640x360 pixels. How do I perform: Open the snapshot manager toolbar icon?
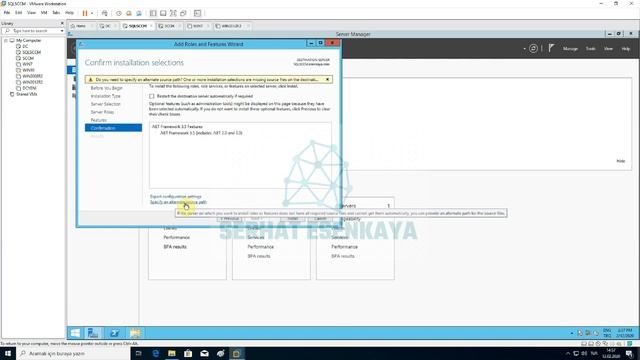click(x=139, y=13)
